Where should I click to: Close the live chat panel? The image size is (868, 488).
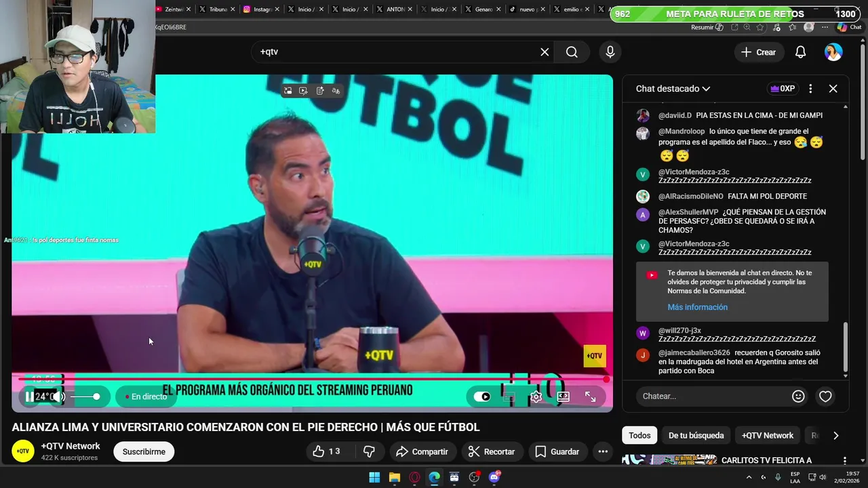(x=833, y=89)
